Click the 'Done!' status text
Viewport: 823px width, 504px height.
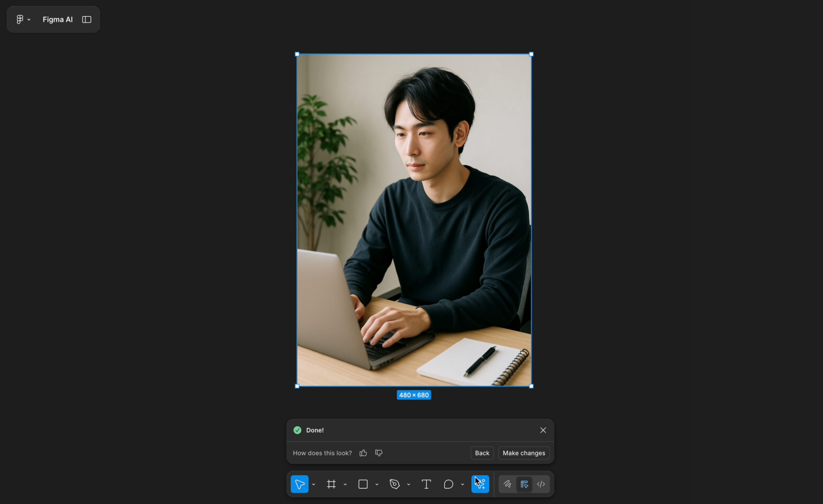click(x=315, y=430)
